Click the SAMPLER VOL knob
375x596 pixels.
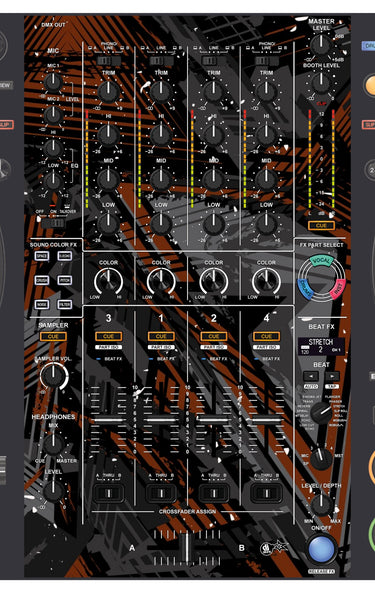pos(54,376)
